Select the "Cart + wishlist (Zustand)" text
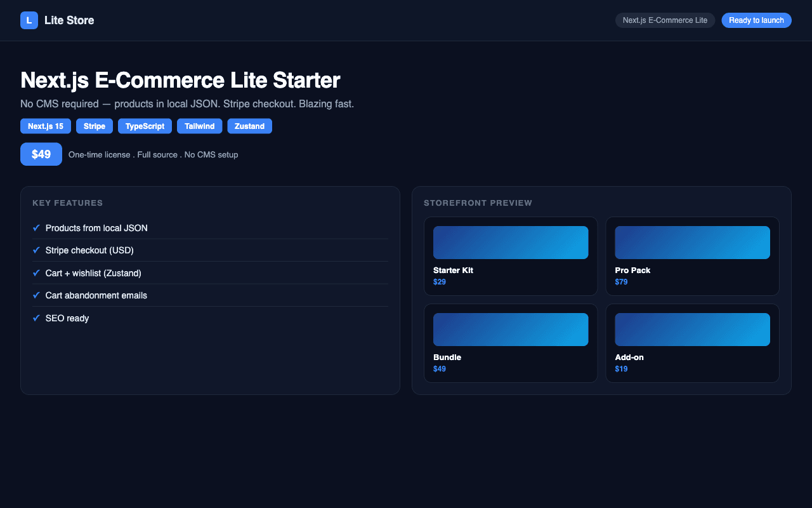The height and width of the screenshot is (508, 812). click(x=93, y=273)
